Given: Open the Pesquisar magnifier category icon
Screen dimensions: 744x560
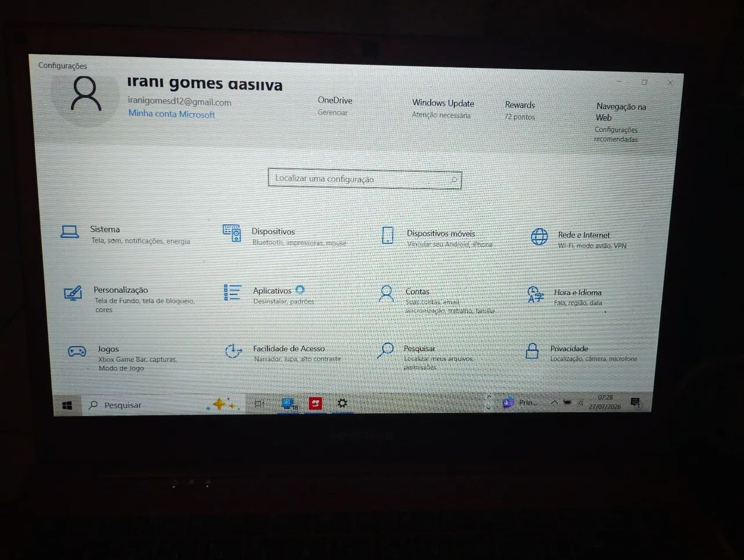Looking at the screenshot, I should 385,350.
